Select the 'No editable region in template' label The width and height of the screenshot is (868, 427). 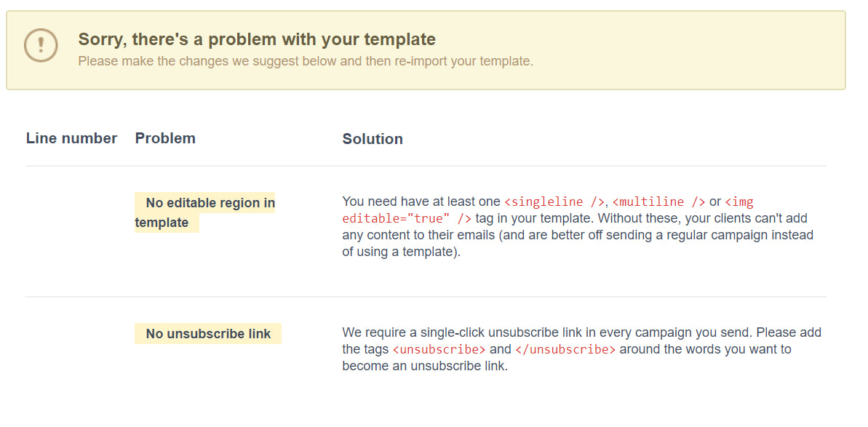tap(205, 212)
